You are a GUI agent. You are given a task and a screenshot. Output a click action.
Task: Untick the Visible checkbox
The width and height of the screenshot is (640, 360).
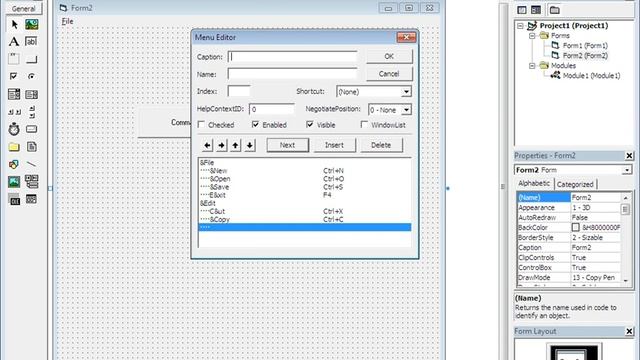point(310,124)
